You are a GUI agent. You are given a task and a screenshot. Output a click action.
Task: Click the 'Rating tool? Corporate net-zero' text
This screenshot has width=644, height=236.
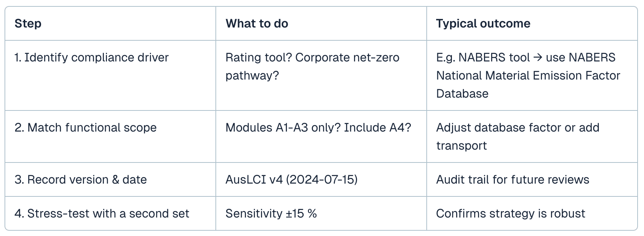coord(312,57)
